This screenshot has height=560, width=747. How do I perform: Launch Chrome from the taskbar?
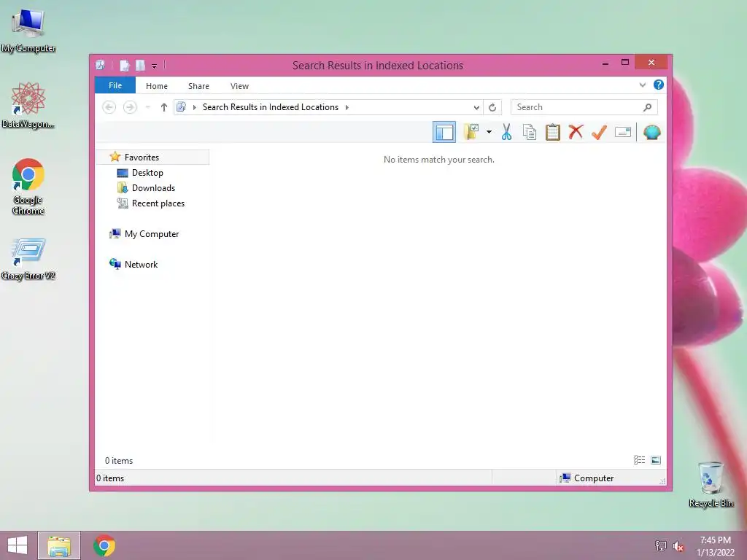pos(104,545)
